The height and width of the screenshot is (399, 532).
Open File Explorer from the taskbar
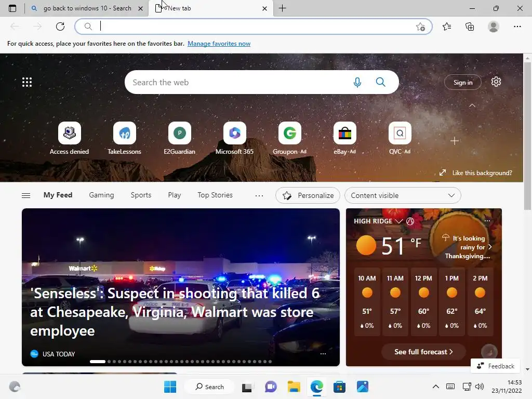click(x=294, y=387)
